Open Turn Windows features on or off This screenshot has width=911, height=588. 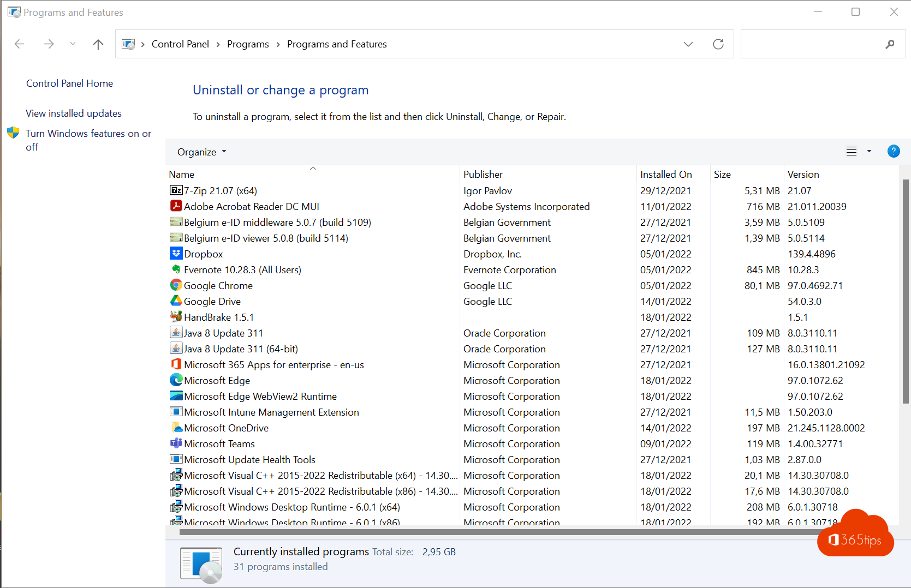[x=88, y=140]
